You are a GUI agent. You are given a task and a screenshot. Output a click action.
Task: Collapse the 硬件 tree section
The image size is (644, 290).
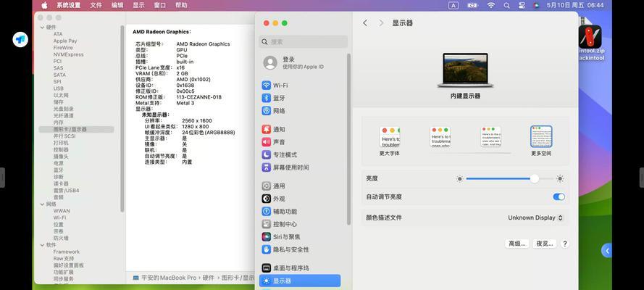pyautogui.click(x=42, y=27)
